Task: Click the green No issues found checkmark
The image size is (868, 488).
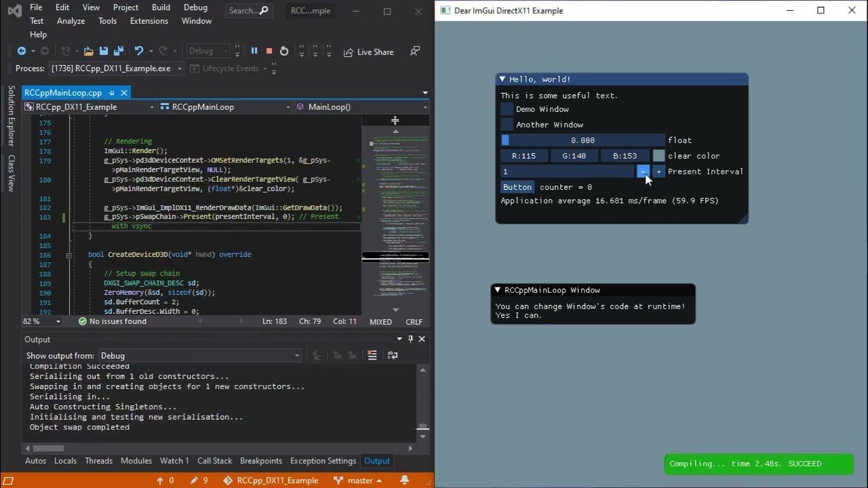Action: pos(82,321)
